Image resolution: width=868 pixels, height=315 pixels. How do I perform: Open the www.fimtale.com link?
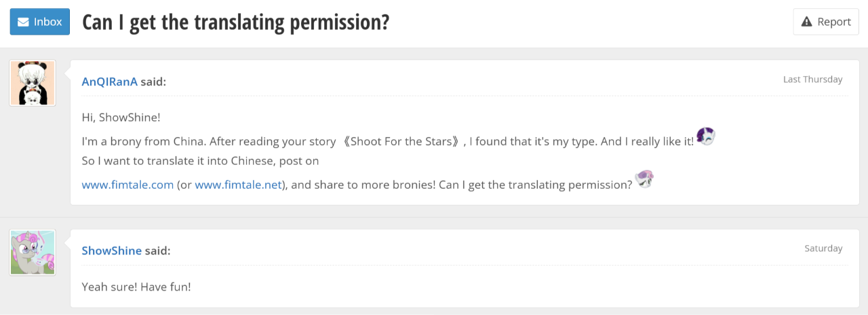point(127,185)
